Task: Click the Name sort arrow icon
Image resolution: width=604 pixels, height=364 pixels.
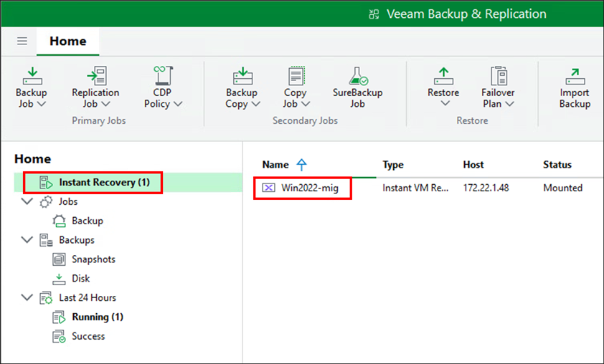Action: tap(301, 165)
